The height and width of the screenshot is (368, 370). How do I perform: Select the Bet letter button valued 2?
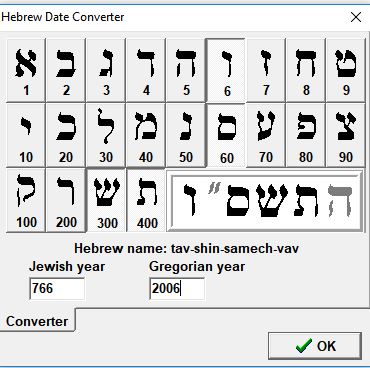point(66,70)
